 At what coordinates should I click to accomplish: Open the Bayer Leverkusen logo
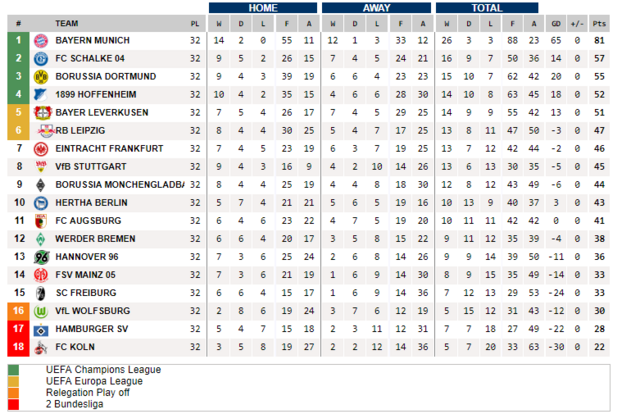[42, 112]
